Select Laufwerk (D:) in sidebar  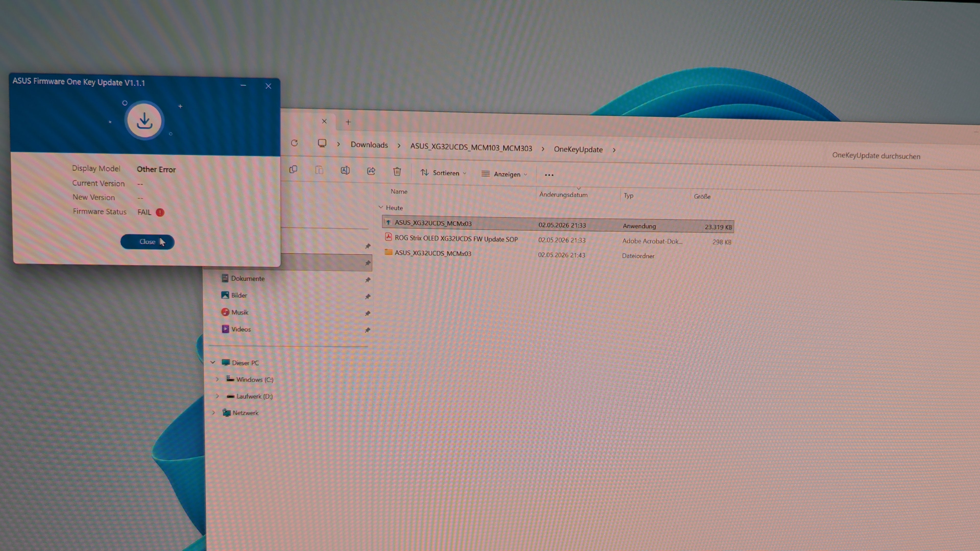pyautogui.click(x=254, y=397)
